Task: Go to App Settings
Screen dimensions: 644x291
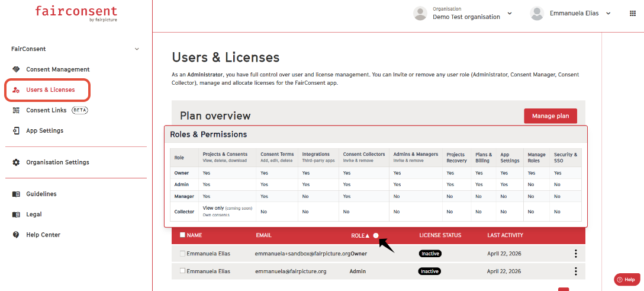Action: point(45,131)
